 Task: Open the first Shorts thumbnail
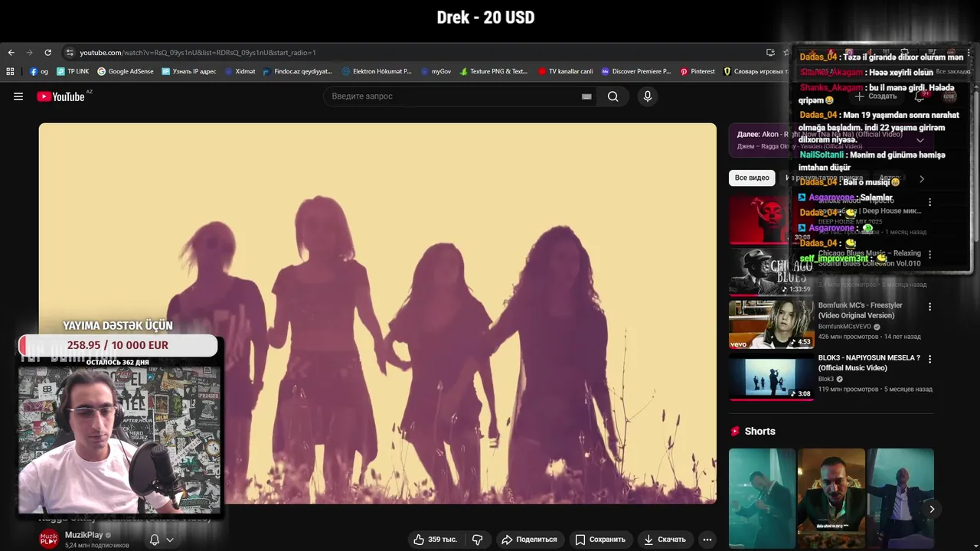pos(762,498)
